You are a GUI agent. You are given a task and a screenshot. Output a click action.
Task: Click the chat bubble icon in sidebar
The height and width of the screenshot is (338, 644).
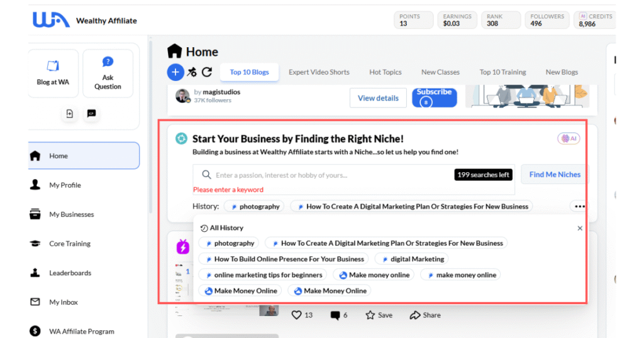point(91,114)
